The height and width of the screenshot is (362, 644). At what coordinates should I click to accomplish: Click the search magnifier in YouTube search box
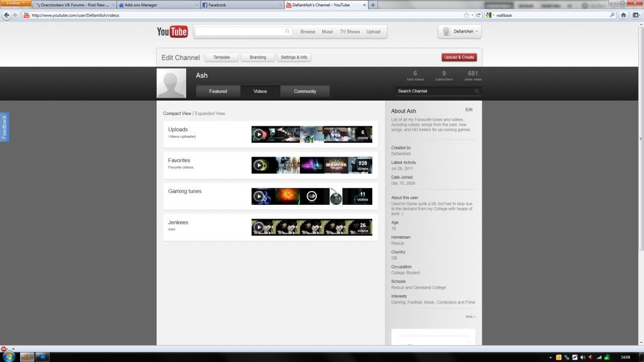[x=287, y=31]
